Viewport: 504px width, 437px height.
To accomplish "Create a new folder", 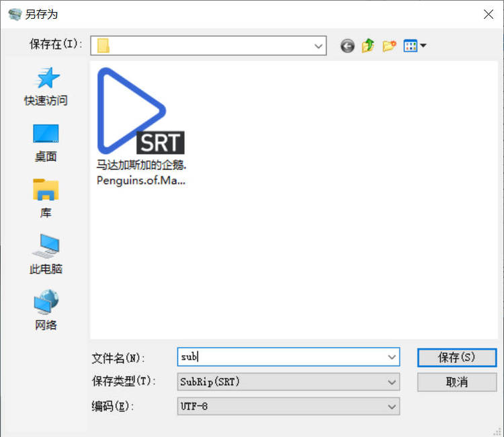I will click(389, 46).
